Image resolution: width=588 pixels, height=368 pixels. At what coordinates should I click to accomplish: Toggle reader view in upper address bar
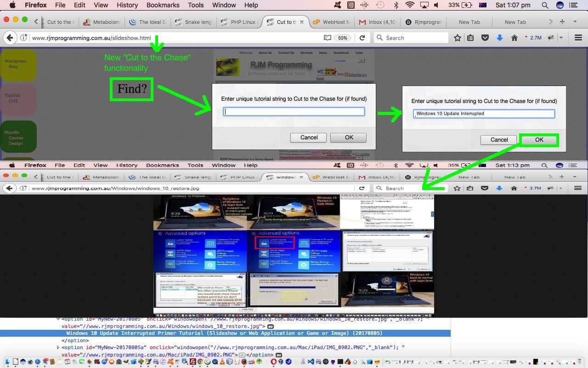click(328, 38)
